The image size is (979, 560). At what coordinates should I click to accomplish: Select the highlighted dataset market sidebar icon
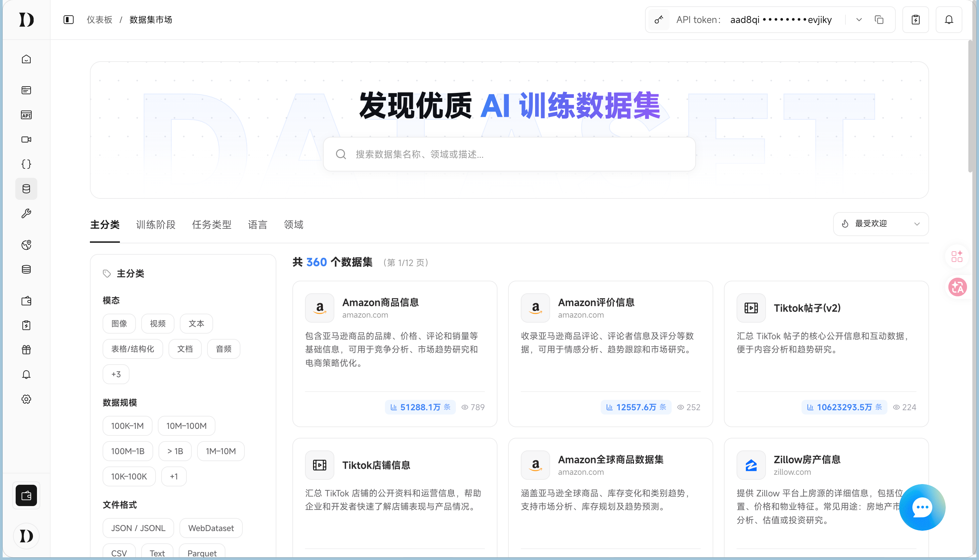pos(26,189)
